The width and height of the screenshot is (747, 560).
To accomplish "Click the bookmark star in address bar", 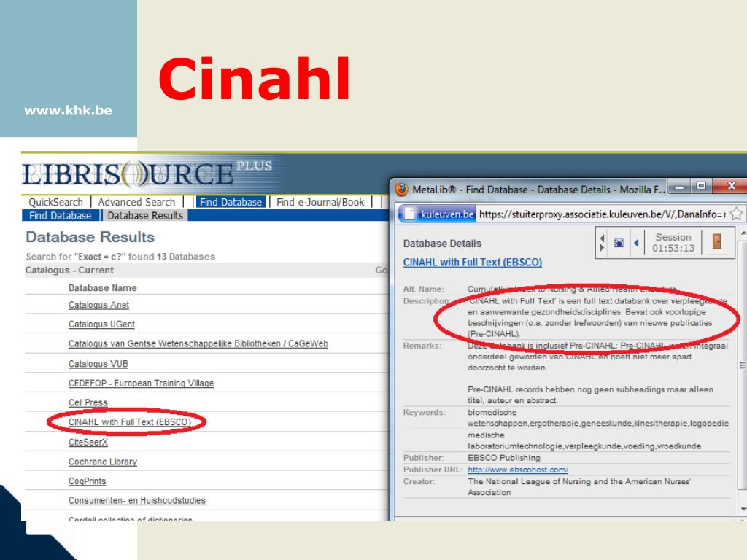I will (x=737, y=214).
